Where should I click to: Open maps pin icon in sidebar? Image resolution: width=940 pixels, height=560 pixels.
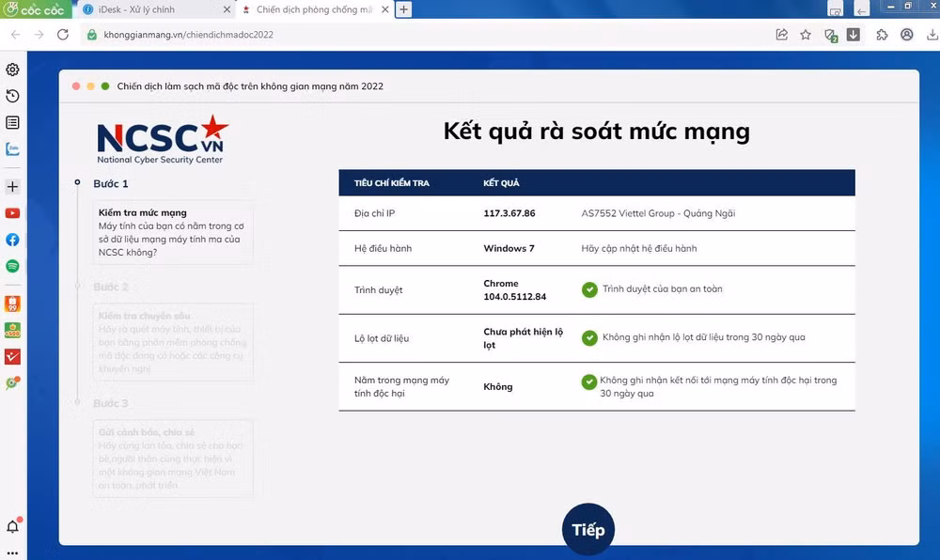coord(12,383)
